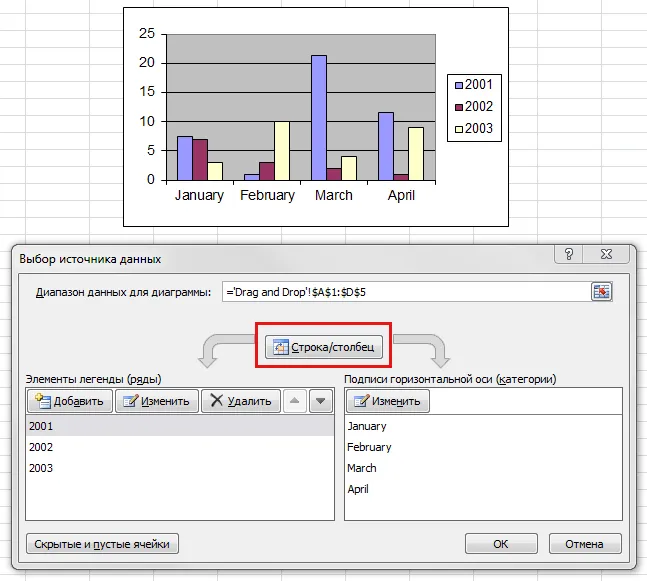
Task: Close the data source dialog
Action: click(x=606, y=254)
